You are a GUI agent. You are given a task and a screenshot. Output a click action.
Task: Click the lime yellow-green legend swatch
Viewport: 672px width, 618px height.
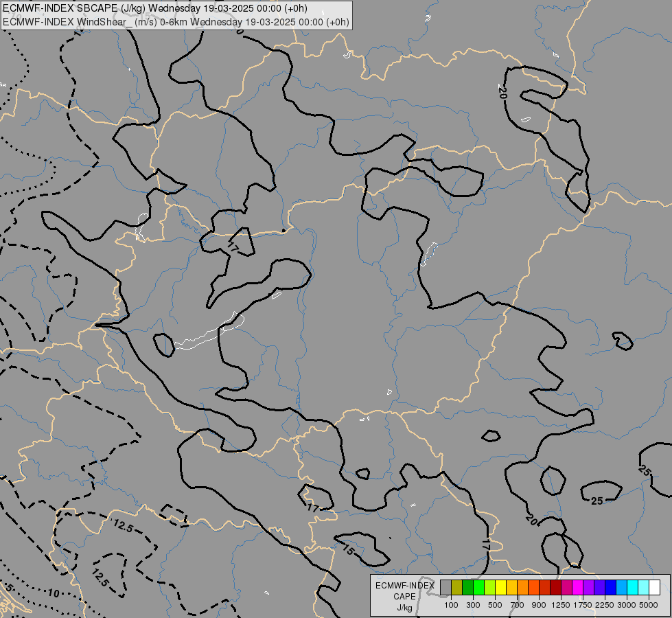tap(490, 588)
